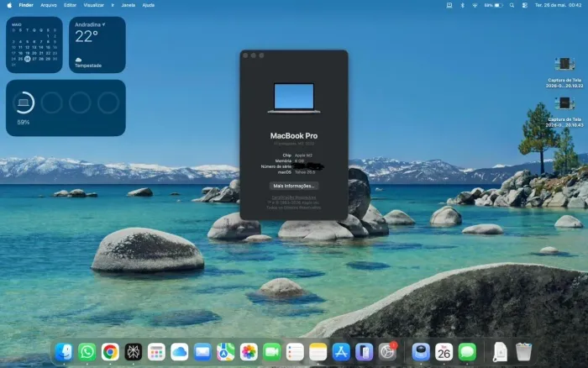
Task: Click the 8 GB memory value
Action: click(x=299, y=161)
